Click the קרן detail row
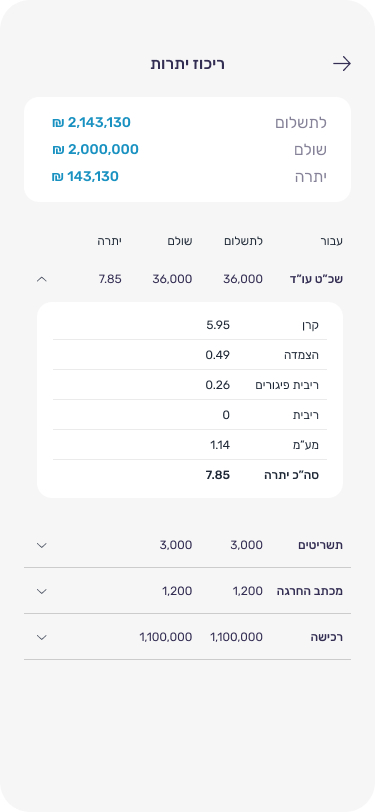Image resolution: width=375 pixels, height=812 pixels. pos(190,325)
